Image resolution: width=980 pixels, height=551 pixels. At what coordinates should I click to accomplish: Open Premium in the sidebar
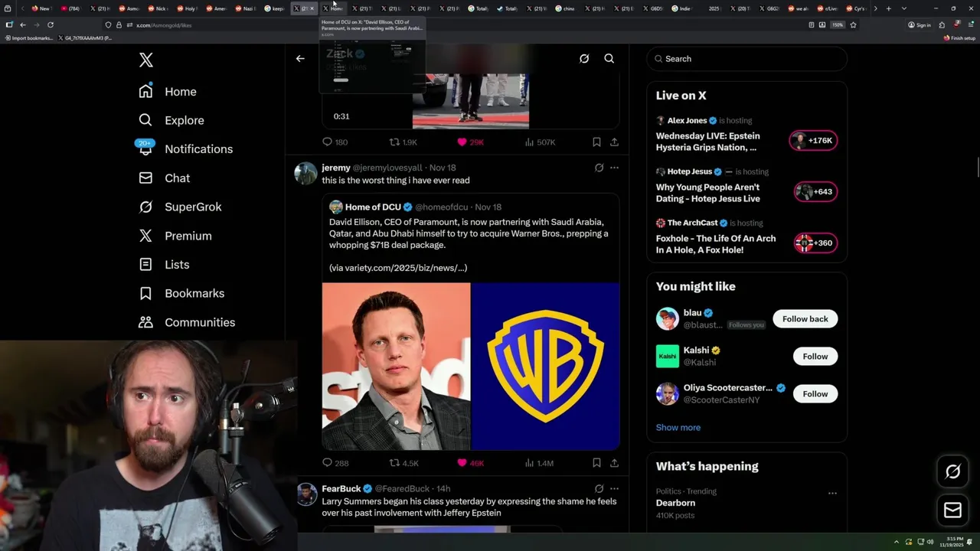tap(175, 236)
